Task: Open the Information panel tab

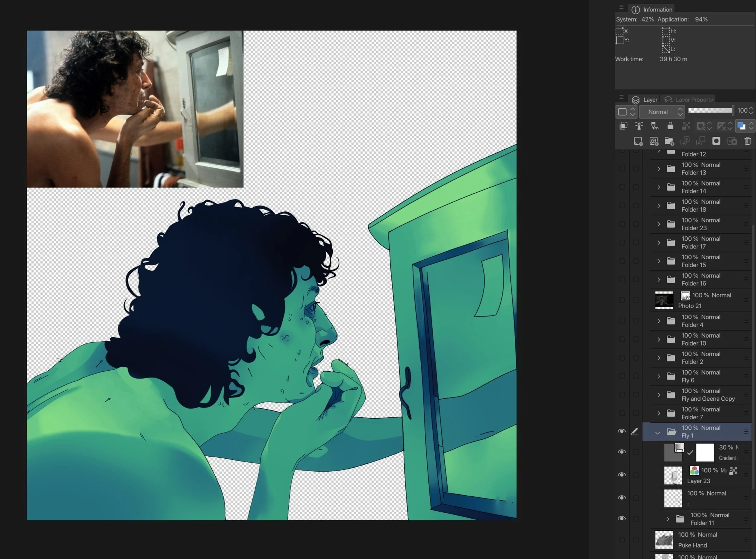Action: tap(653, 10)
